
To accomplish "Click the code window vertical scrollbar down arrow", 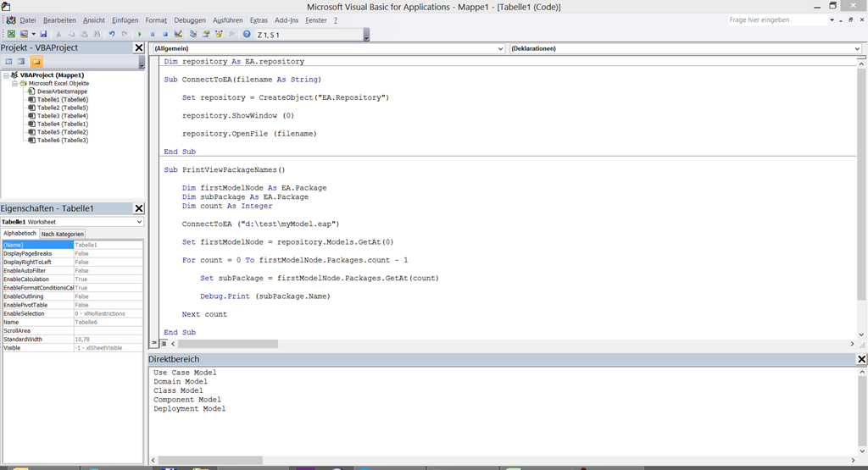I will [861, 335].
